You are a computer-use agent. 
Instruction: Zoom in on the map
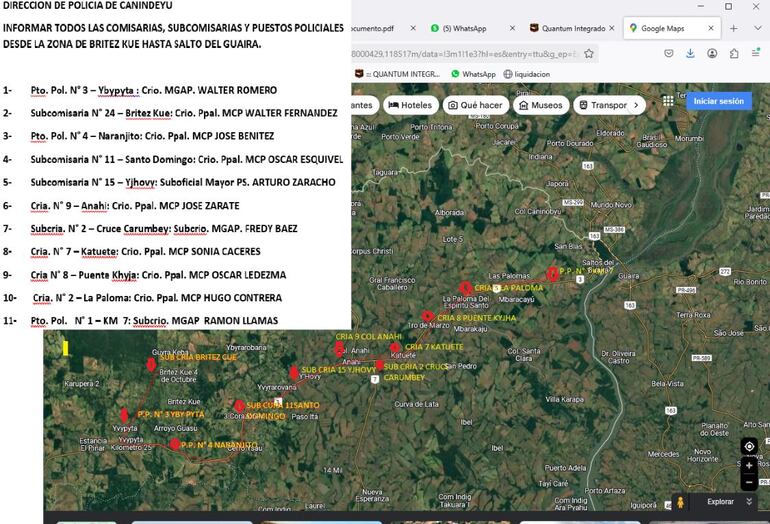coord(749,467)
